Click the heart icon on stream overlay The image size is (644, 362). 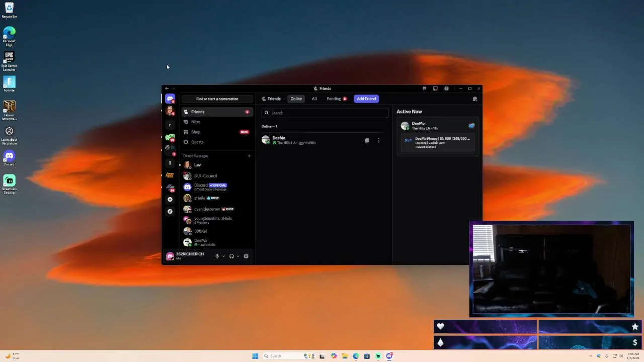(x=441, y=327)
